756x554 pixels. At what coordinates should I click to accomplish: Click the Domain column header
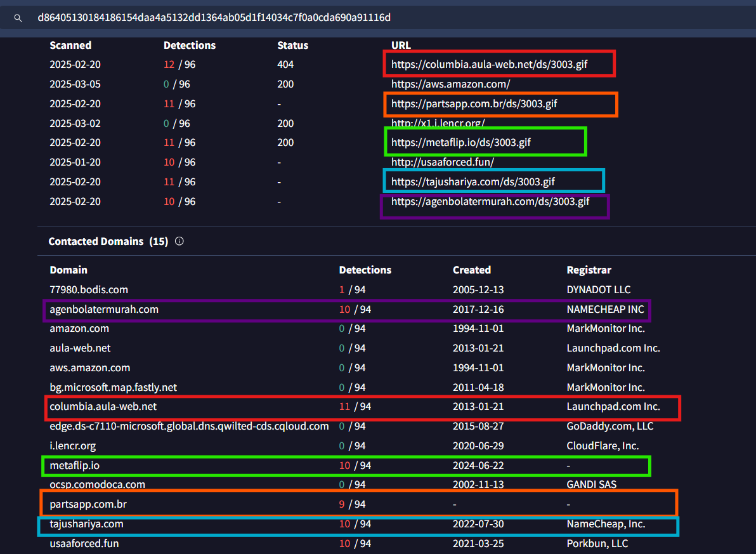click(x=68, y=270)
